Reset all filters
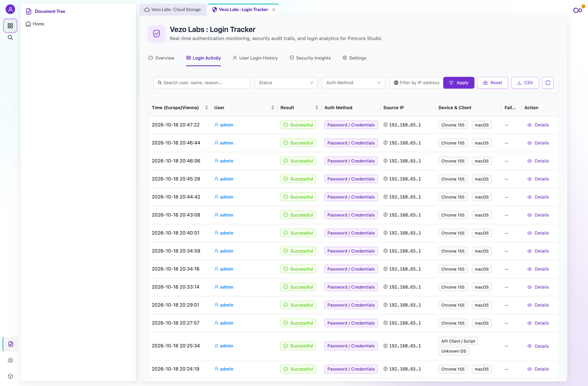Viewport: 588px width, 386px height. [493, 83]
